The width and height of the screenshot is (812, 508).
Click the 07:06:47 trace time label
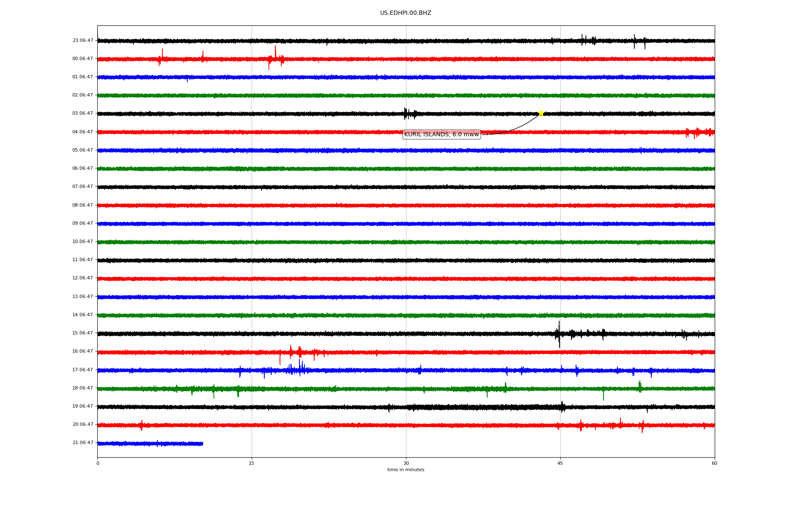pos(83,187)
